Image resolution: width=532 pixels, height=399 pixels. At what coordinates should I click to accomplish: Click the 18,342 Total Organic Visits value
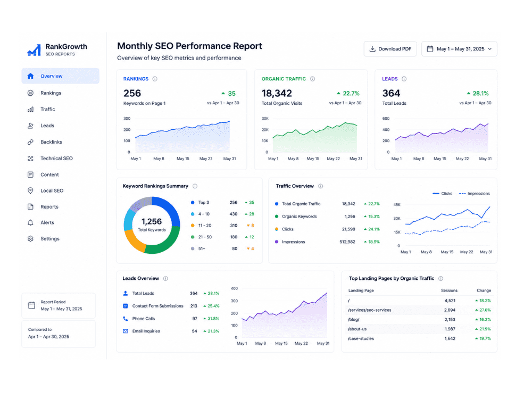point(277,93)
